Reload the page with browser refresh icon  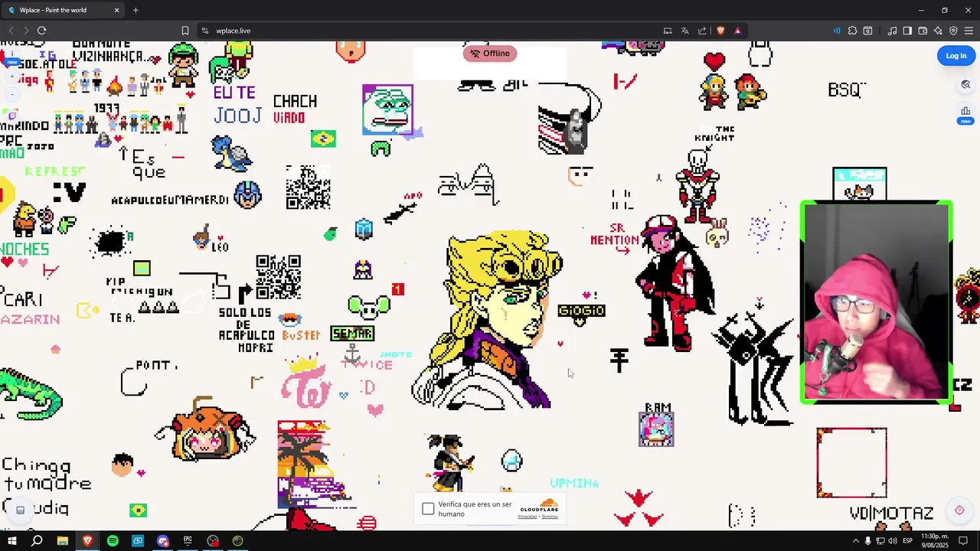(41, 31)
